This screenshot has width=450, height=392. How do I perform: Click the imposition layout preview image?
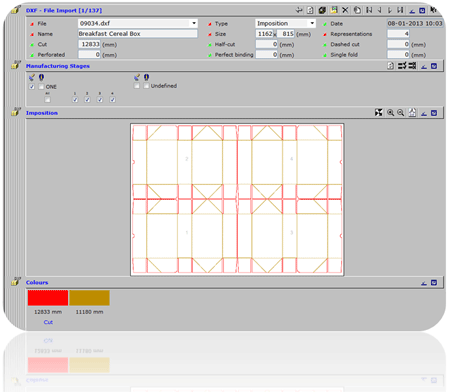pos(237,199)
